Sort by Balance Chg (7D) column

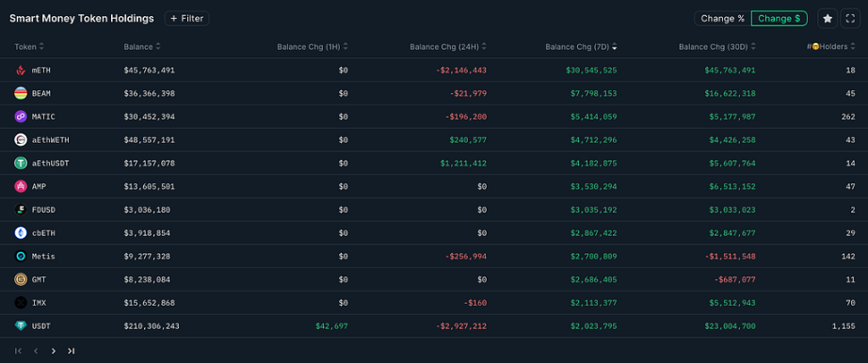click(581, 47)
